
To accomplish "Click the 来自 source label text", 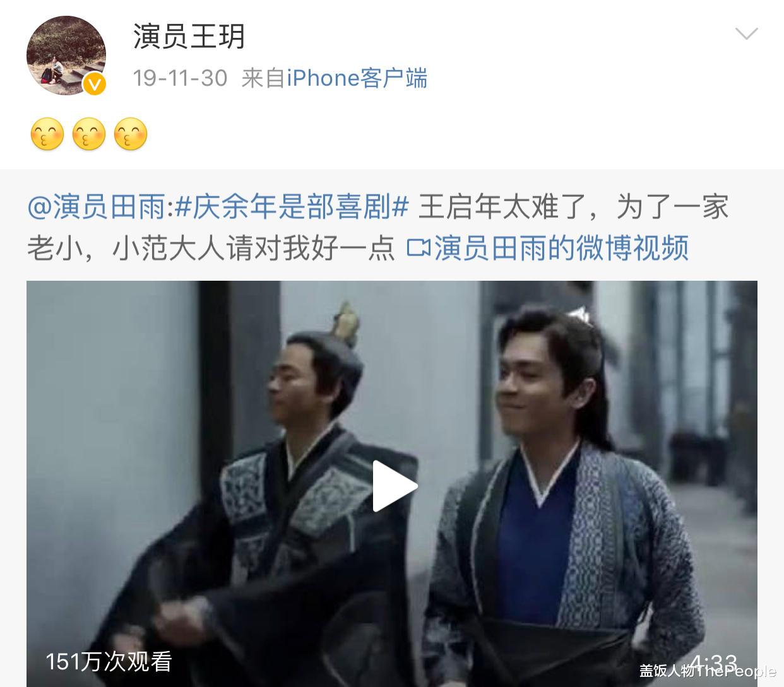I will coord(263,78).
